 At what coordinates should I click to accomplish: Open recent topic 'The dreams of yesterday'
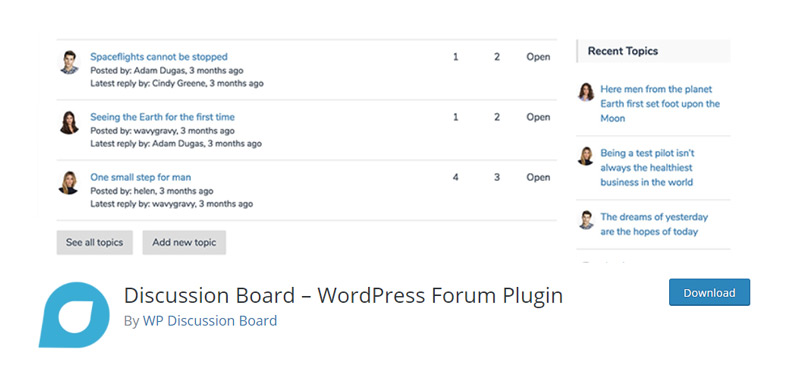(x=654, y=224)
